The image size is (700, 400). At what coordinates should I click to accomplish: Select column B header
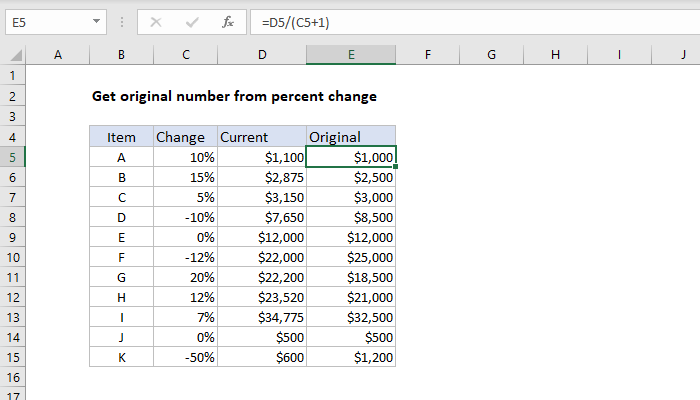click(x=121, y=55)
